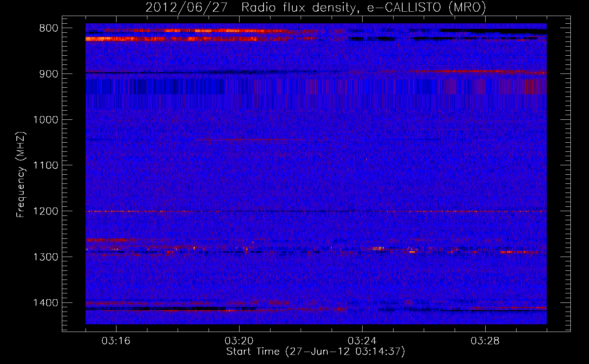Click the "Start Time (27-Jun-12 03:14:37)" label

(x=316, y=352)
